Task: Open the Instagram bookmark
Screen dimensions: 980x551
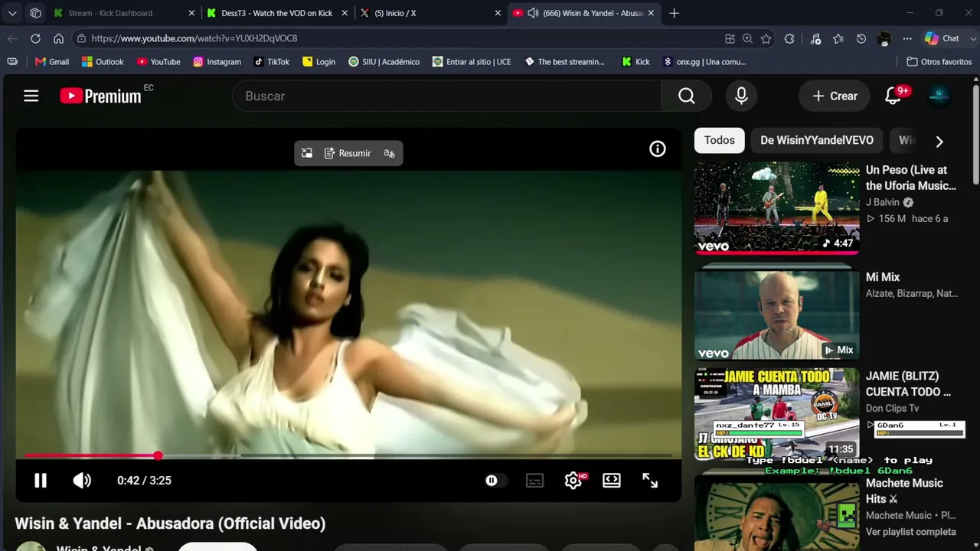Action: (217, 62)
